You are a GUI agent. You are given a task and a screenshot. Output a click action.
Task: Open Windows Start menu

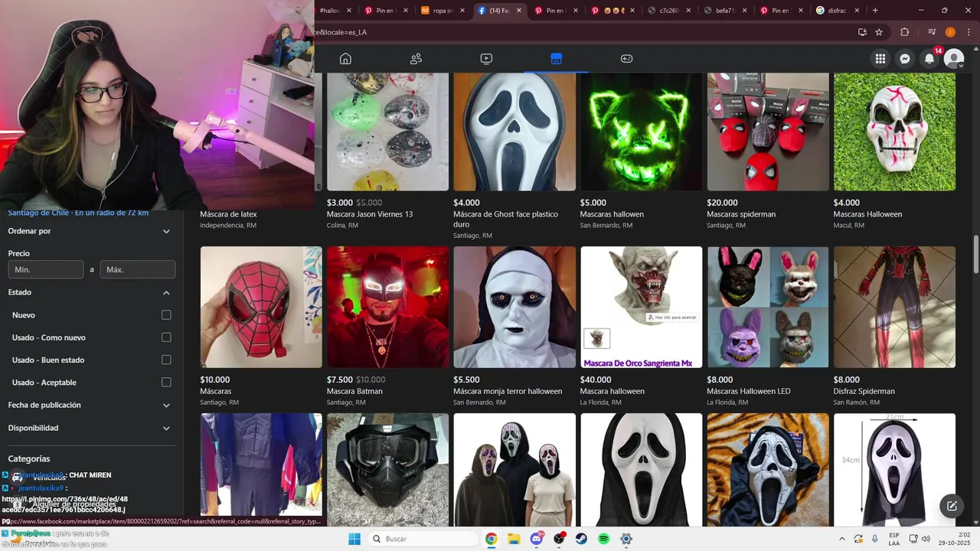coord(354,539)
